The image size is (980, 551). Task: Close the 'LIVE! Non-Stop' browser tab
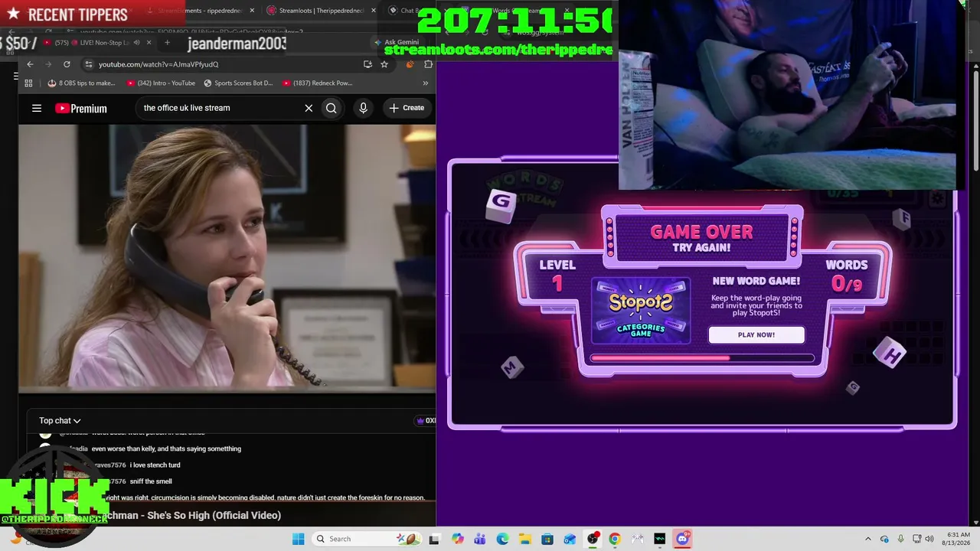(x=149, y=43)
